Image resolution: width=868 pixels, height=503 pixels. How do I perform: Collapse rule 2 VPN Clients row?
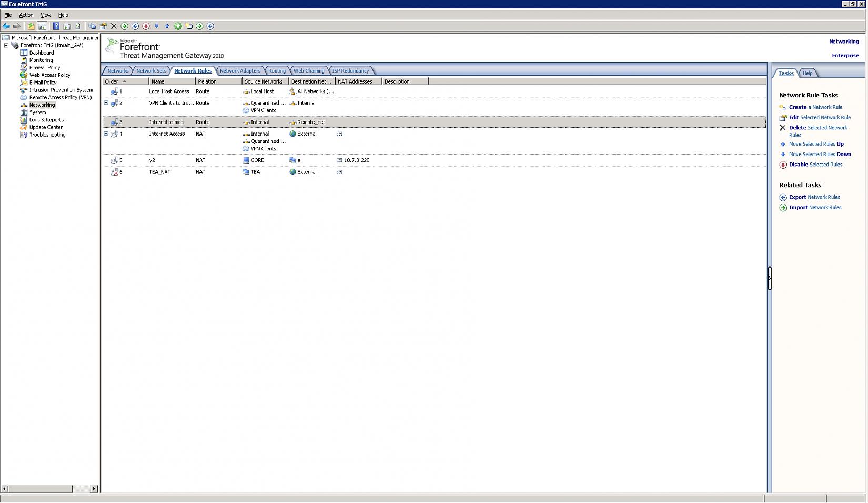click(106, 103)
